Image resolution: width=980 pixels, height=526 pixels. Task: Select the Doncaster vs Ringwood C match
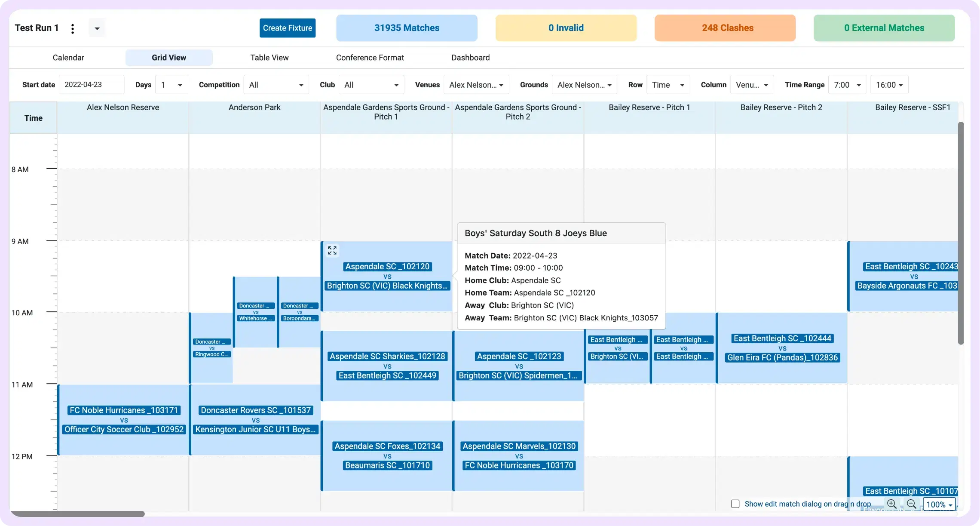click(x=211, y=348)
